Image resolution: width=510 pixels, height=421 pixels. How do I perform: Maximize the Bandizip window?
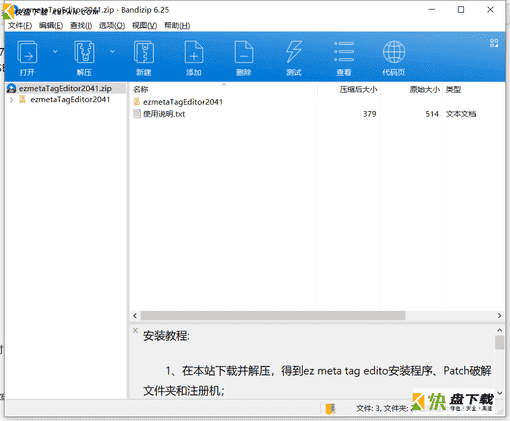tap(461, 10)
